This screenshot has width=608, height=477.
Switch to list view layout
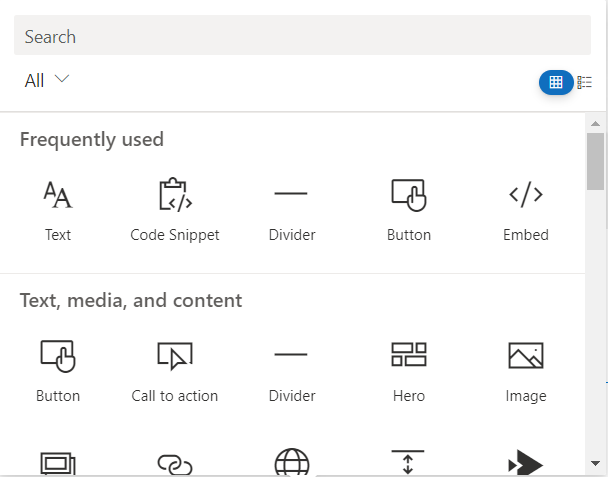pyautogui.click(x=584, y=82)
